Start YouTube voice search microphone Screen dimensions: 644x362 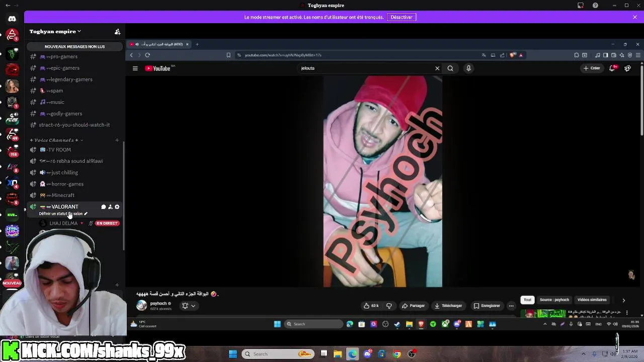(x=468, y=68)
